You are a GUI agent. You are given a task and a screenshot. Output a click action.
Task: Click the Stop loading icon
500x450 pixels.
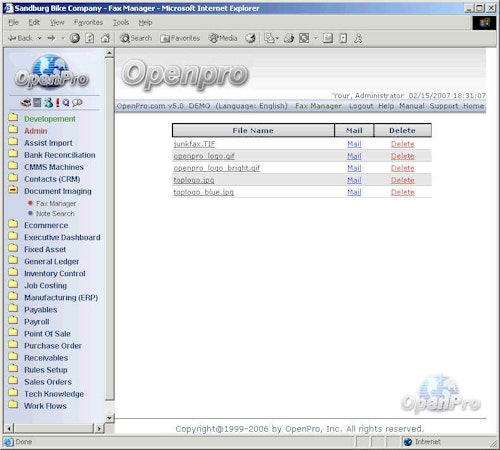[x=75, y=38]
